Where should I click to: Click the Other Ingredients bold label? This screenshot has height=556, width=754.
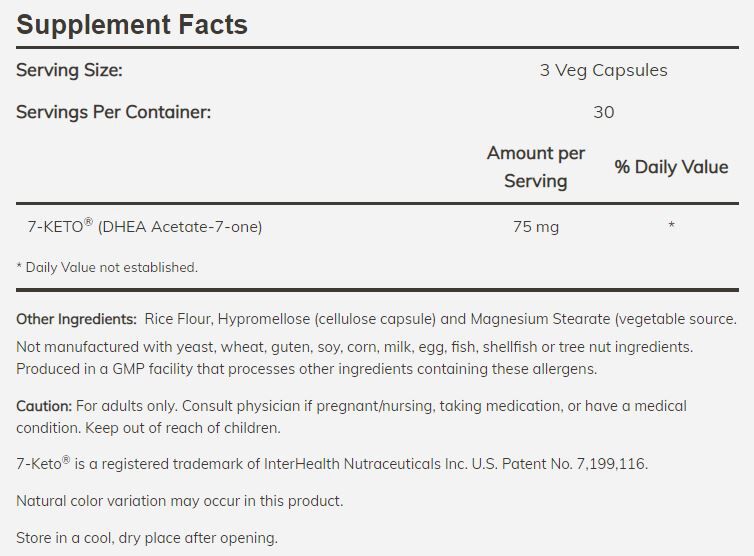coord(76,319)
